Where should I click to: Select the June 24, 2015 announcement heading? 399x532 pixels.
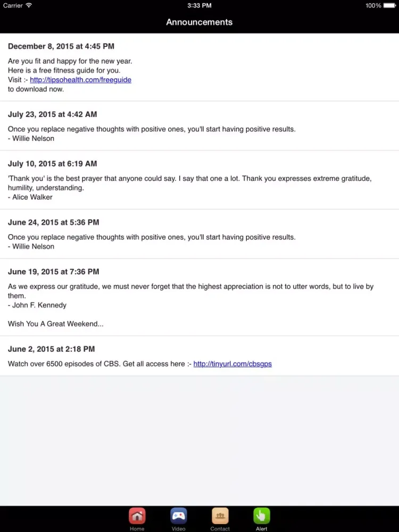[53, 222]
